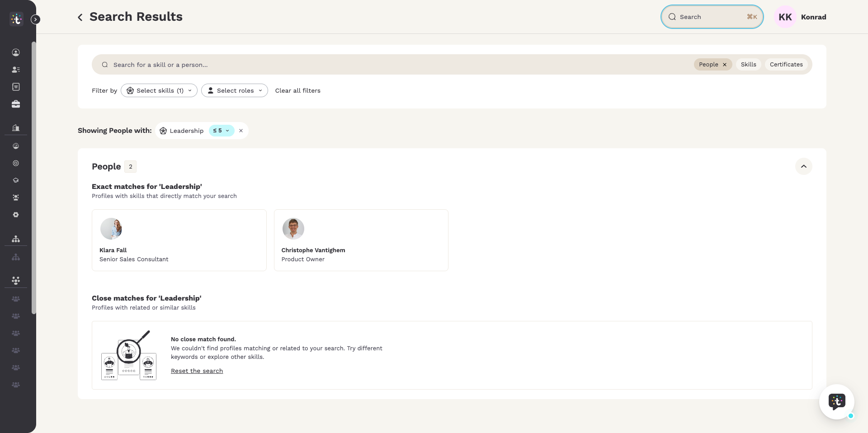Open the Select roles dropdown
The height and width of the screenshot is (433, 868).
click(x=235, y=90)
